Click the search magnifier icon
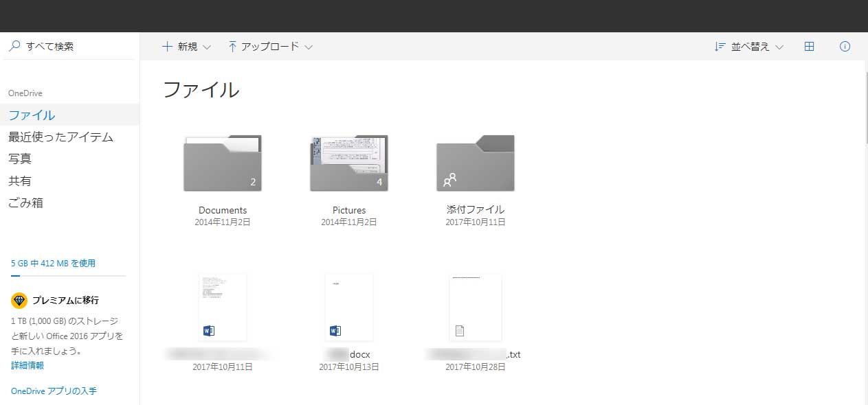This screenshot has width=868, height=405. 14,47
